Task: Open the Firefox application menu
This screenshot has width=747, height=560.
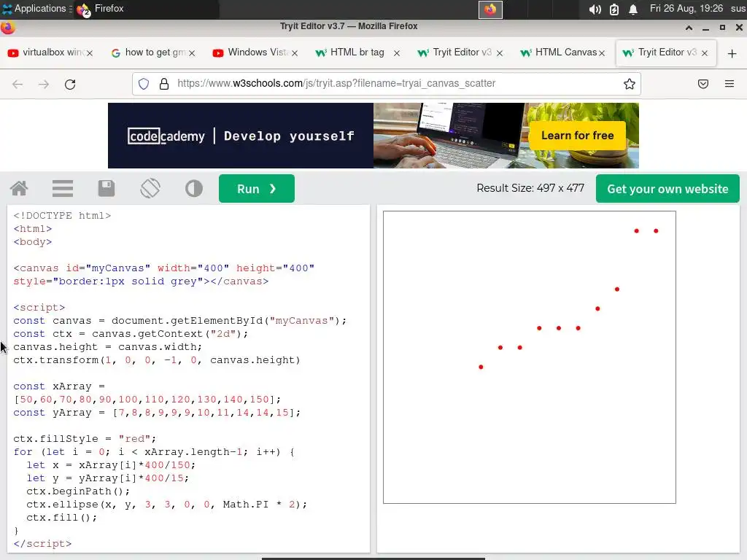Action: pos(729,84)
